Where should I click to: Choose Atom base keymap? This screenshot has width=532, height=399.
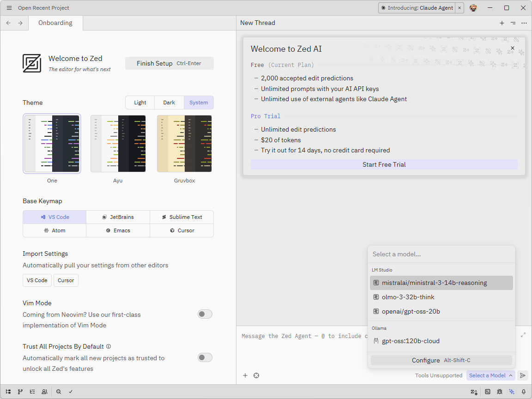click(x=54, y=230)
